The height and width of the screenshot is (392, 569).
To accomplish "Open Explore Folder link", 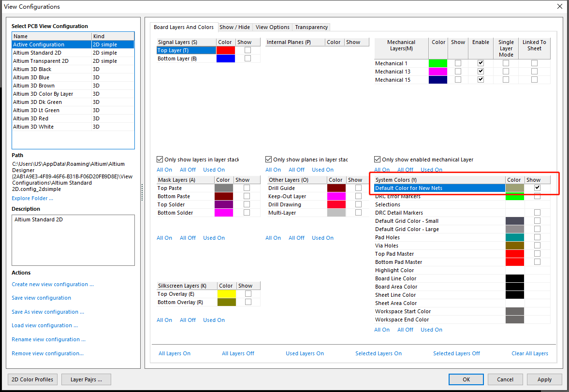I will (32, 198).
